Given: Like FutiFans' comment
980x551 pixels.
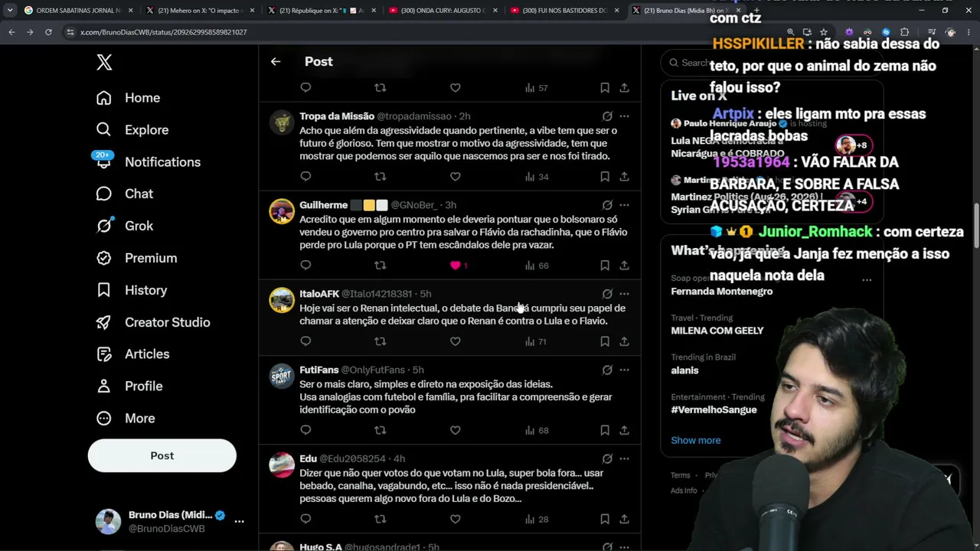Looking at the screenshot, I should coord(455,430).
